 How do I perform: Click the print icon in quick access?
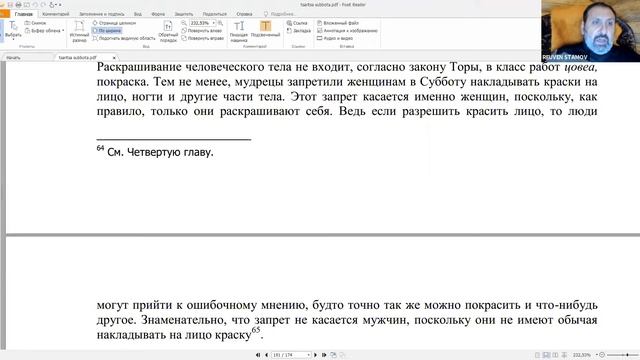coord(18,4)
